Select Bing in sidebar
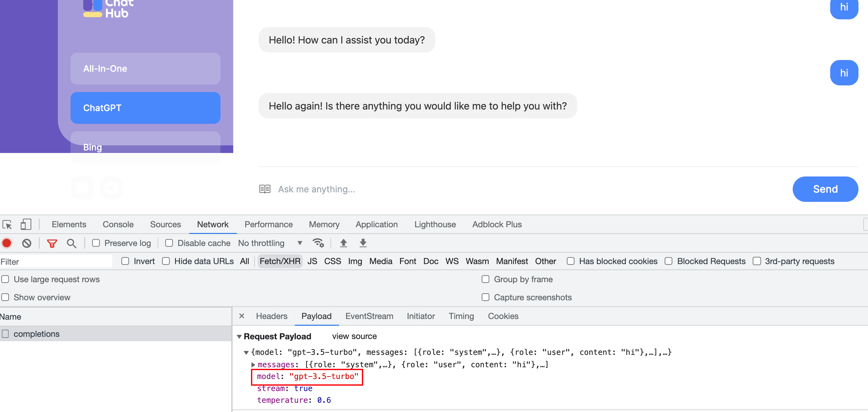This screenshot has height=412, width=868. [145, 147]
